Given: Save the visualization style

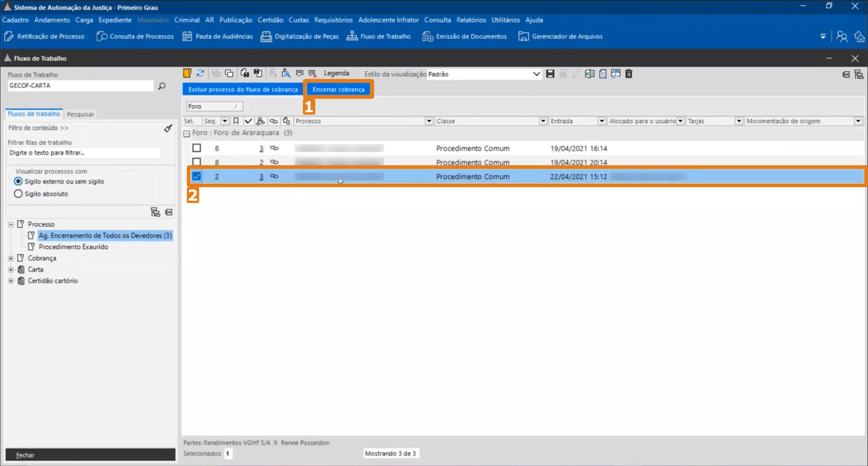Looking at the screenshot, I should pyautogui.click(x=550, y=74).
